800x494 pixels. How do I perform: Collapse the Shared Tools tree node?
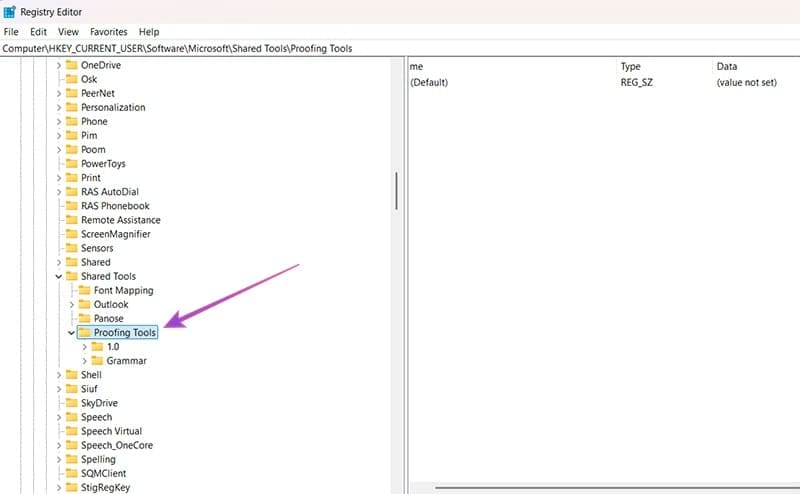click(x=59, y=276)
